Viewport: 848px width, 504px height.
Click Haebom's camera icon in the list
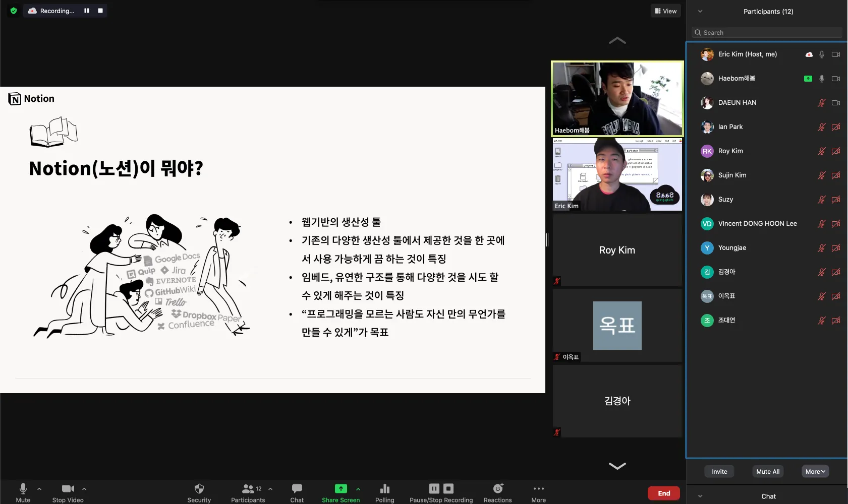click(x=836, y=79)
